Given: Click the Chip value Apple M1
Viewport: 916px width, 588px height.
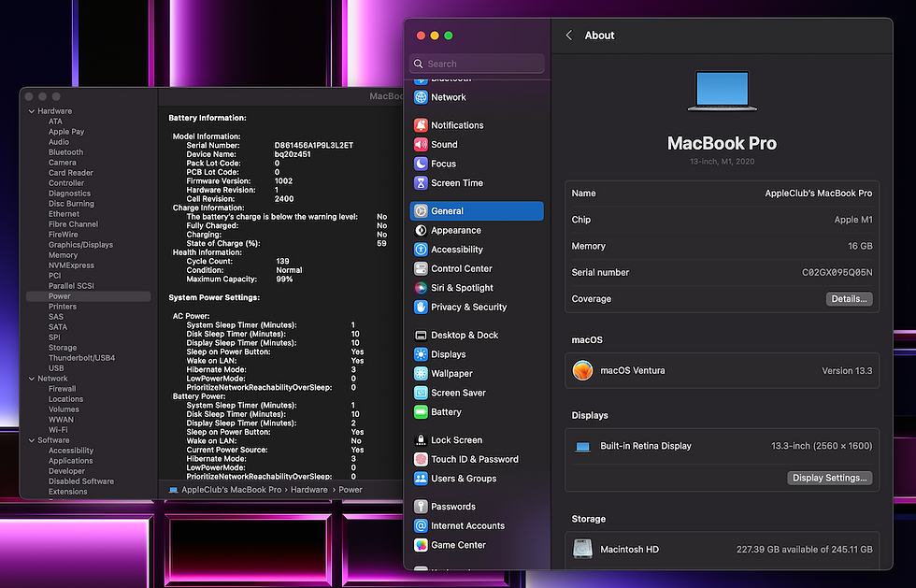Looking at the screenshot, I should (852, 220).
